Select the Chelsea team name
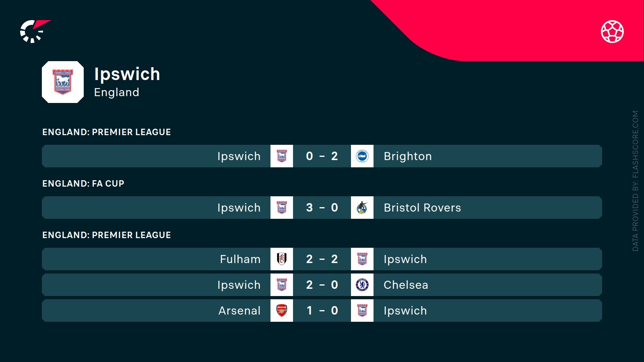 click(x=406, y=285)
